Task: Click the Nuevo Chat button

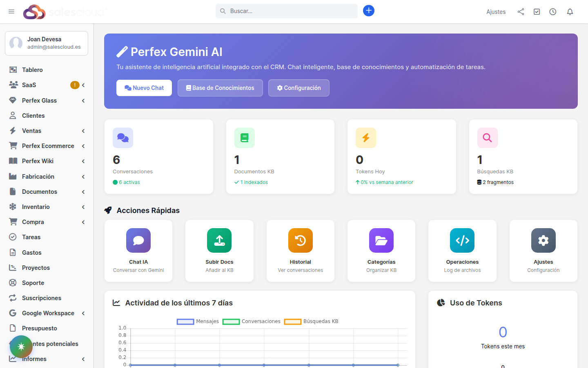Action: [144, 88]
